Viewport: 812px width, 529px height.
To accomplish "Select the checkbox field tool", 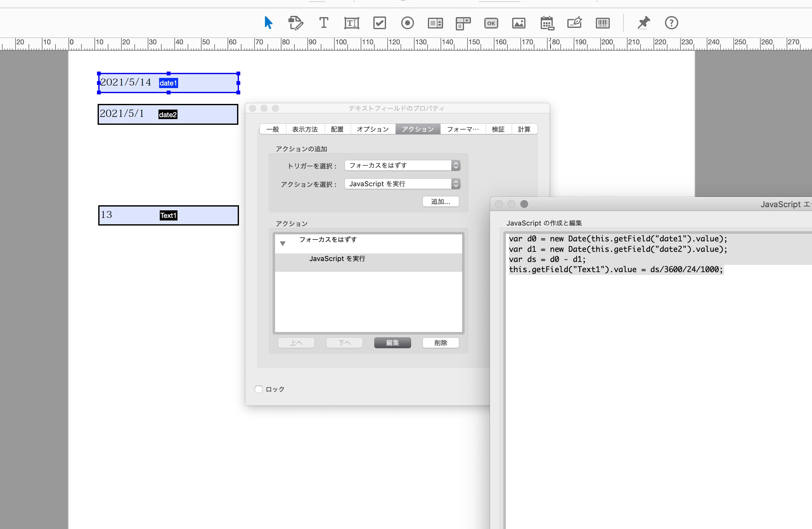I will coord(379,23).
